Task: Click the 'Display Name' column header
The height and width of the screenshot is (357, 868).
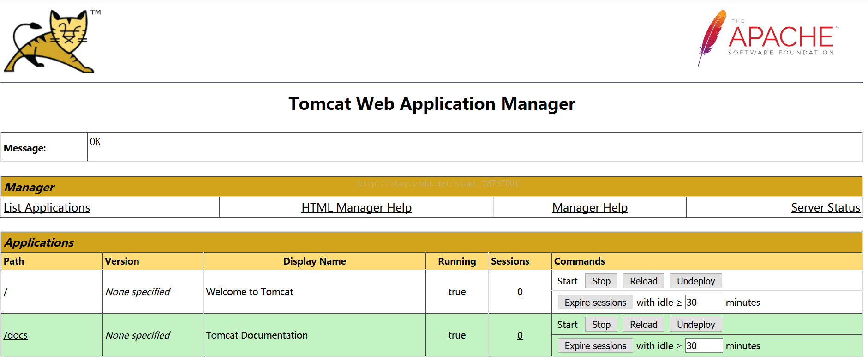Action: pos(314,261)
